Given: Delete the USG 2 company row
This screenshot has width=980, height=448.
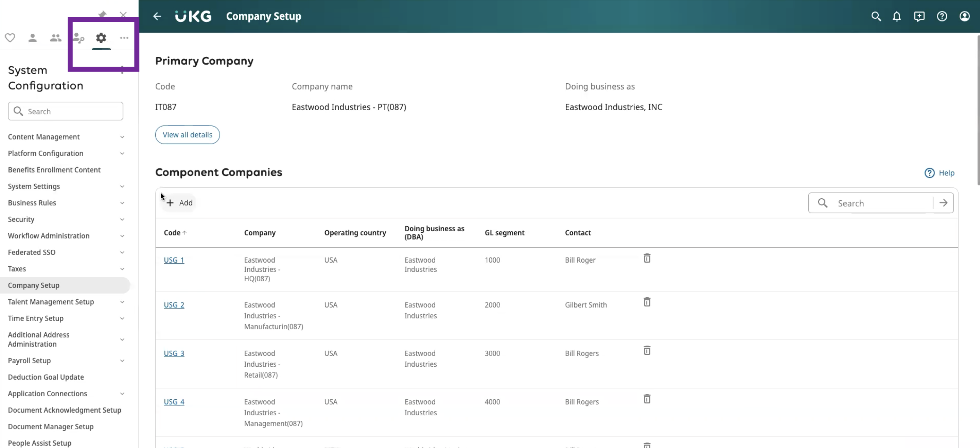Looking at the screenshot, I should (647, 302).
